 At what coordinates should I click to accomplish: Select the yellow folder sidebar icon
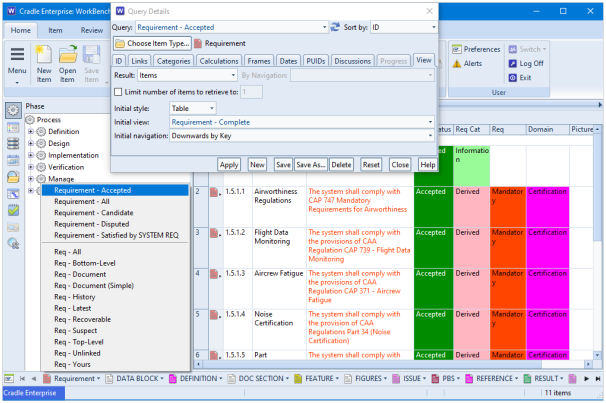pos(13,177)
